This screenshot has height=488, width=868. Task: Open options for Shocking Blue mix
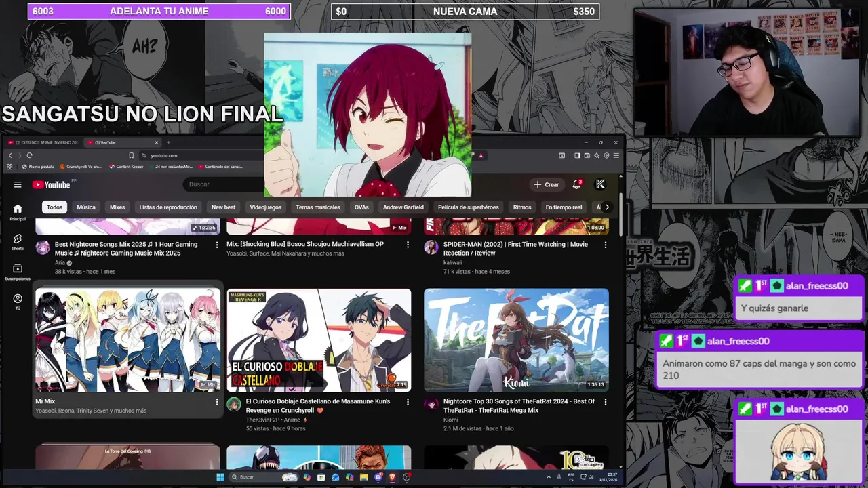point(408,245)
